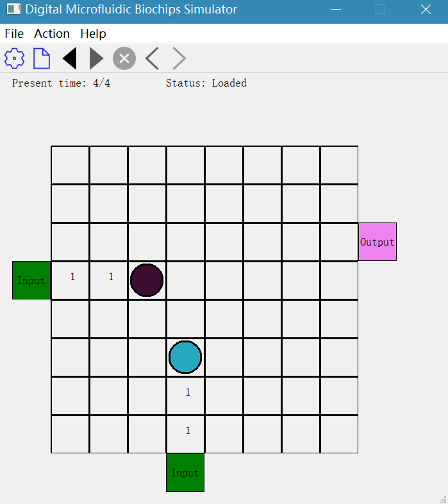Click the new file document icon
The image size is (448, 504).
point(42,58)
